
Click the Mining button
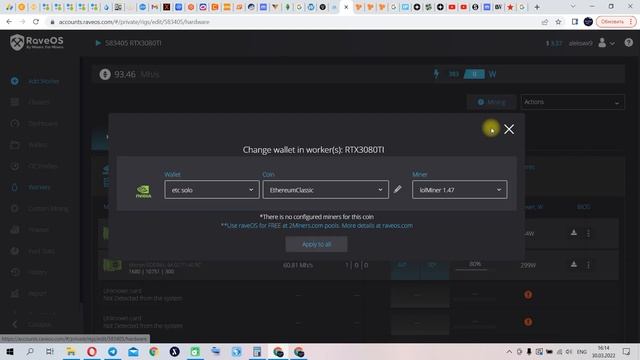(492, 102)
